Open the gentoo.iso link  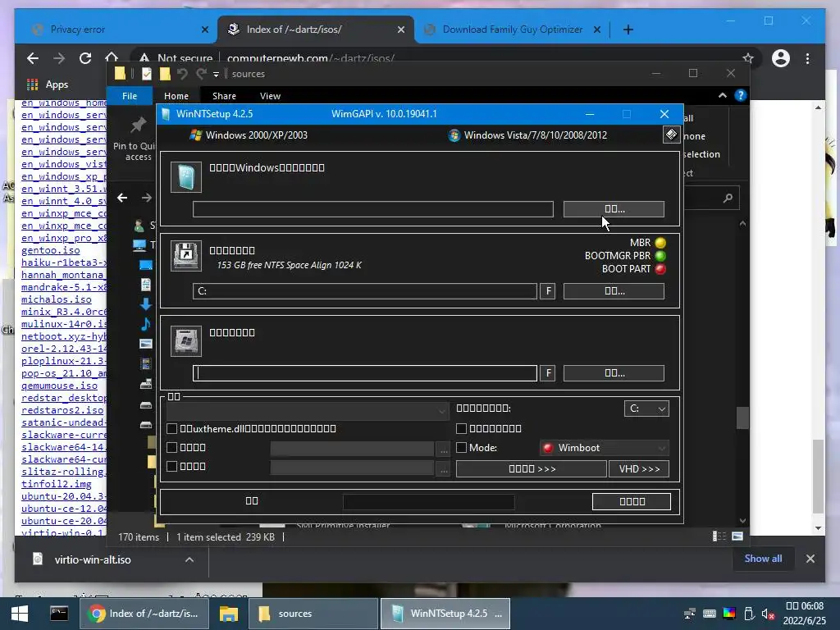[x=50, y=250]
